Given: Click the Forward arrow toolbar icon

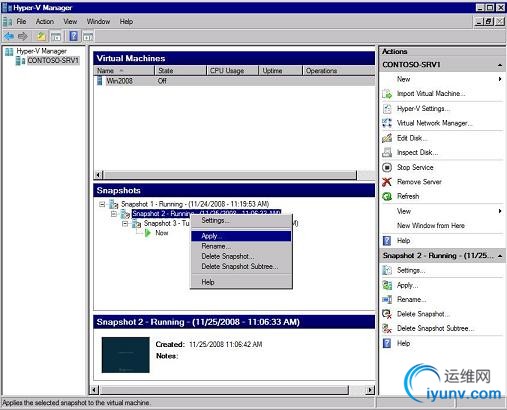Looking at the screenshot, I should click(23, 36).
